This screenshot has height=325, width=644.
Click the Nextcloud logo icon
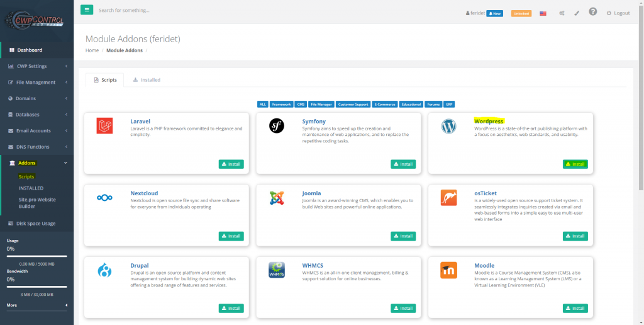[104, 198]
